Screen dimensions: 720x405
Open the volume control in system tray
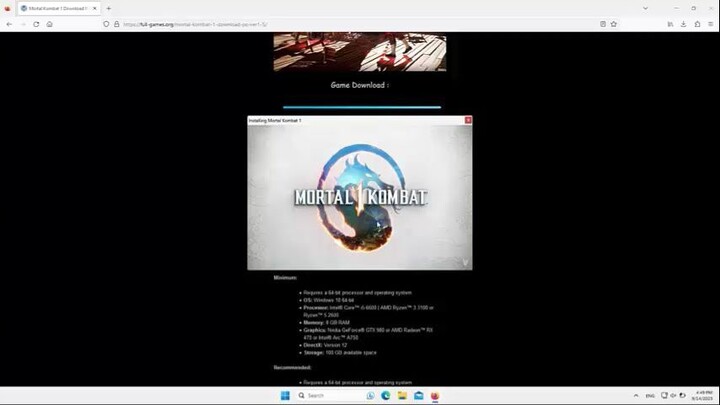click(x=673, y=395)
